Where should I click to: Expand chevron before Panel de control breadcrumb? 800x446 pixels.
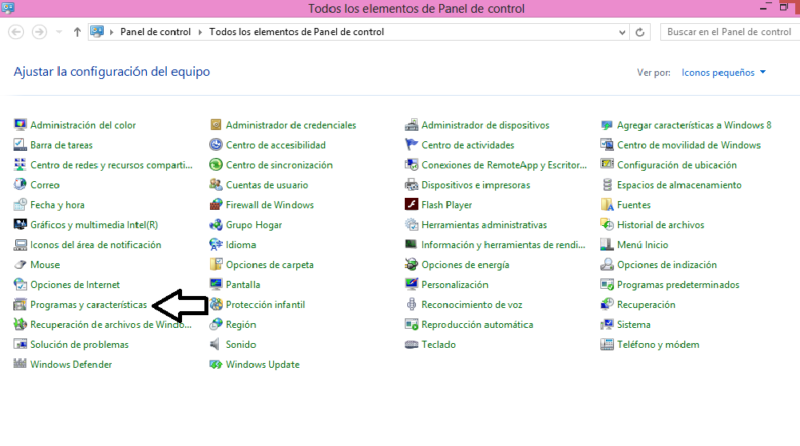pos(111,32)
